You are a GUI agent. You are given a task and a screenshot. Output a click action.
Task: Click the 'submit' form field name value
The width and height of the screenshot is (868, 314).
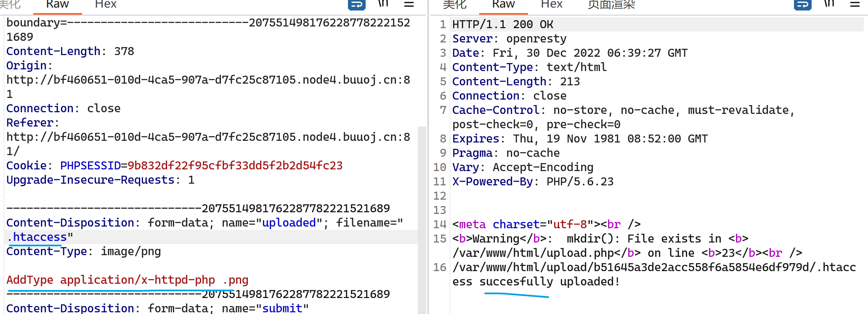[x=282, y=308]
